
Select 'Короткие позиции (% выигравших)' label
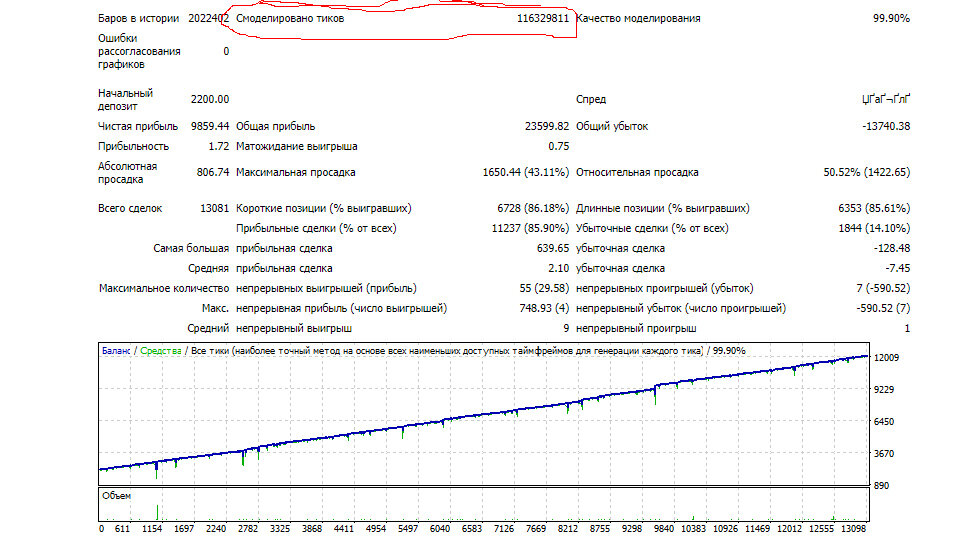click(x=323, y=208)
